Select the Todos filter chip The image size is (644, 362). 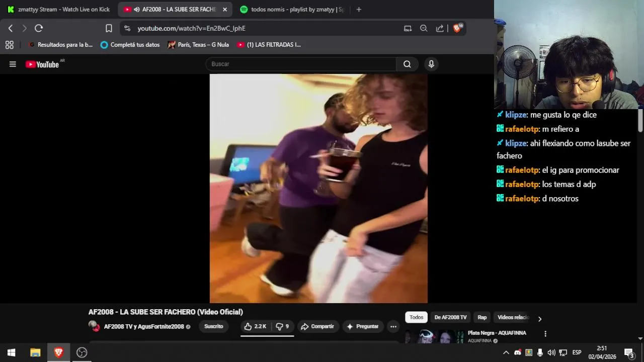tap(416, 317)
